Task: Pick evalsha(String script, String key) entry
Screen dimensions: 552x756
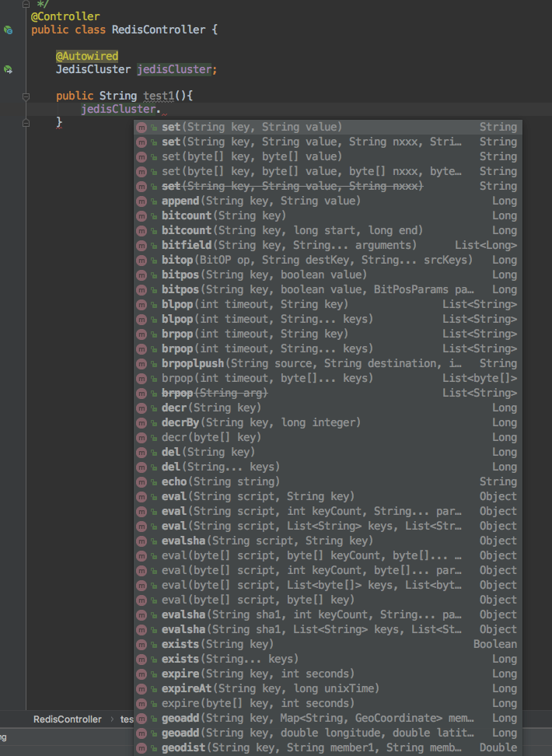Action: [328, 541]
